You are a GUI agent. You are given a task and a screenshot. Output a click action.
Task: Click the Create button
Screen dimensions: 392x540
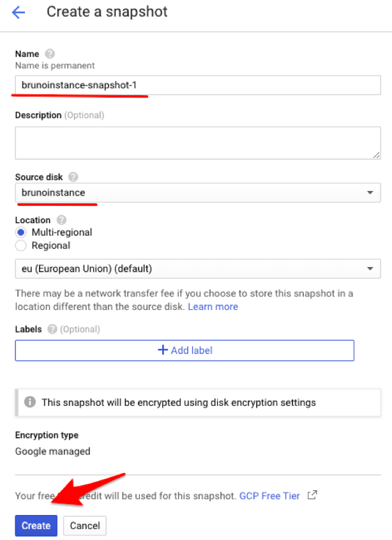click(36, 525)
